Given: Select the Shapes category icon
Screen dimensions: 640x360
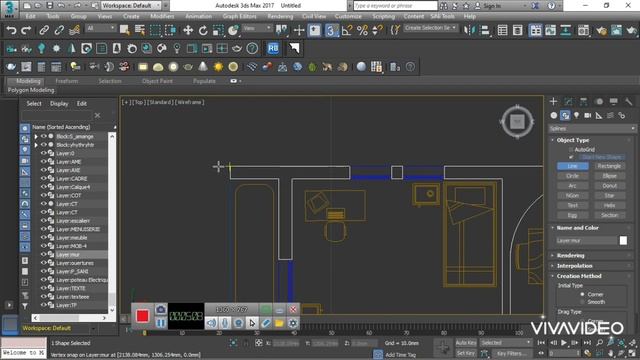Looking at the screenshot, I should [x=565, y=116].
